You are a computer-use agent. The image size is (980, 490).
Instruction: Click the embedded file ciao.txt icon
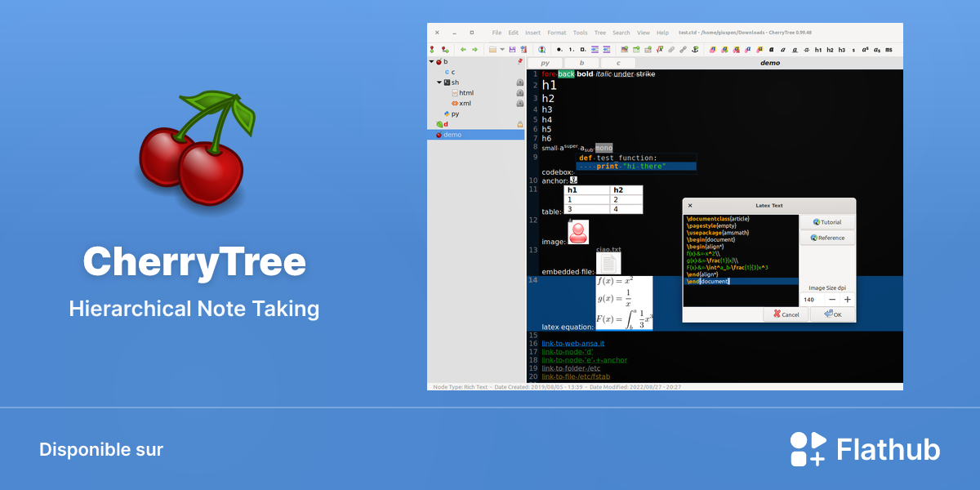click(608, 263)
